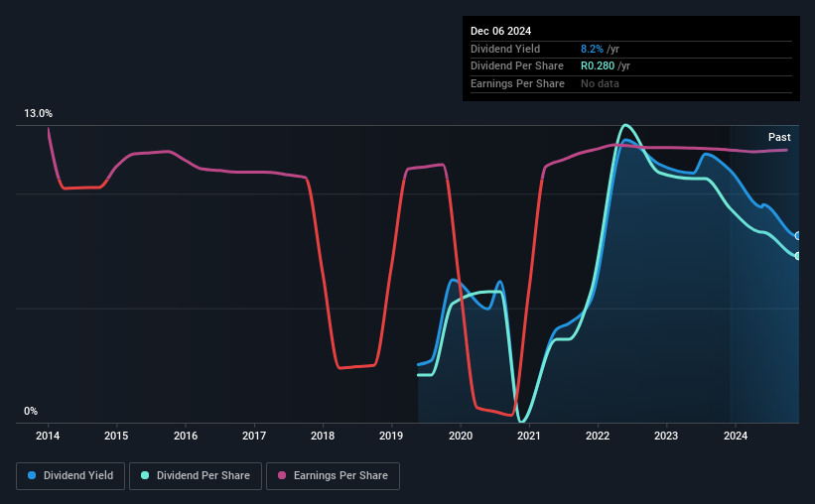Click the 2024 x-axis label
The width and height of the screenshot is (815, 504).
[x=736, y=436]
